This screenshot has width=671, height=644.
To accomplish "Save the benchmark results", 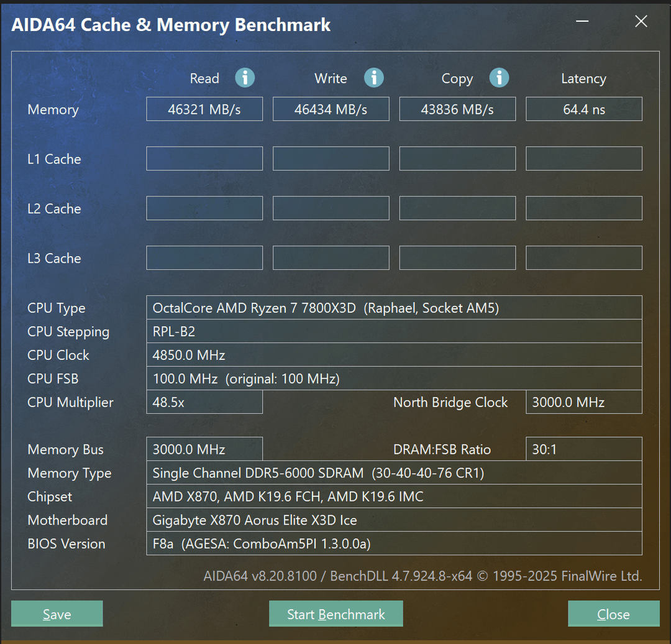I will click(57, 614).
